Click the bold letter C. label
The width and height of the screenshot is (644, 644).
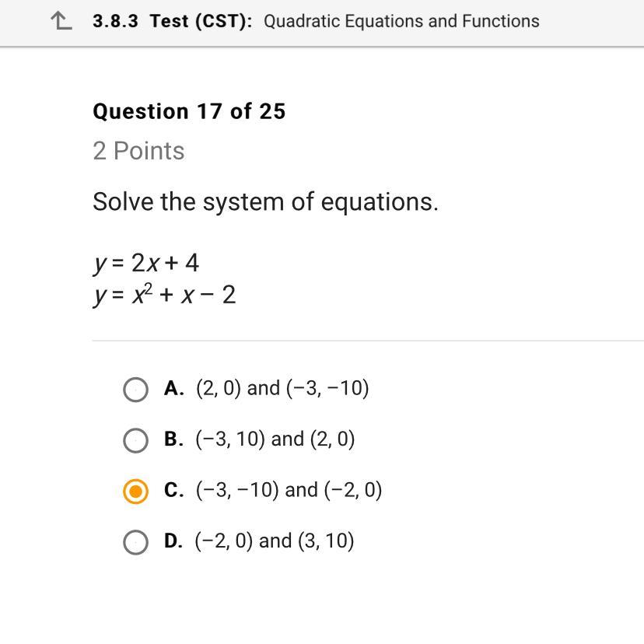(173, 490)
